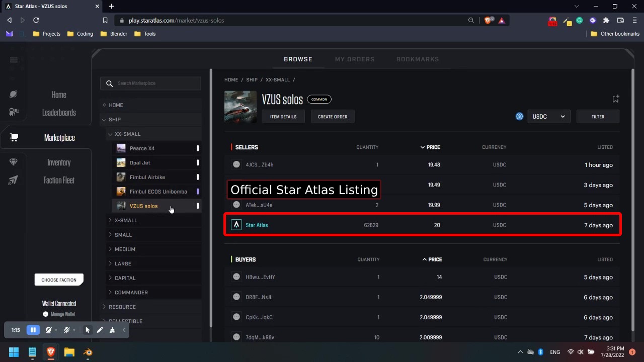This screenshot has width=644, height=362.
Task: Click the CREATE ORDER button
Action: (x=333, y=117)
